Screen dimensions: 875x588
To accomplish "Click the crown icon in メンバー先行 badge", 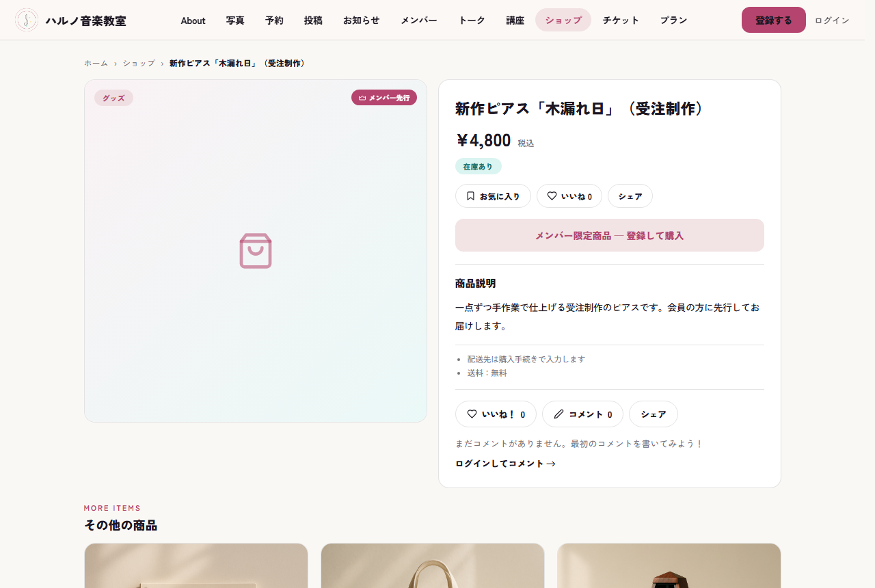I will point(362,98).
